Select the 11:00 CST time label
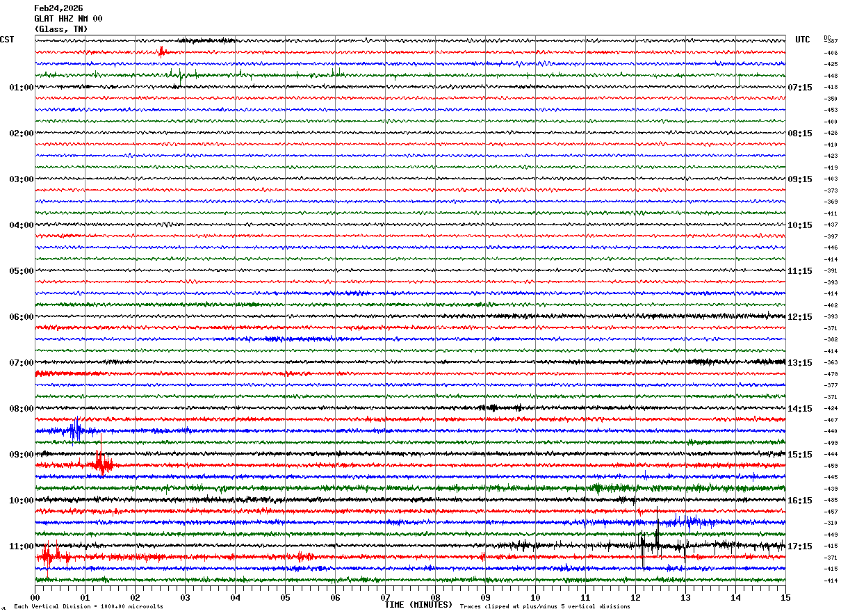Screen dimensions: 841x616 [x=22, y=546]
